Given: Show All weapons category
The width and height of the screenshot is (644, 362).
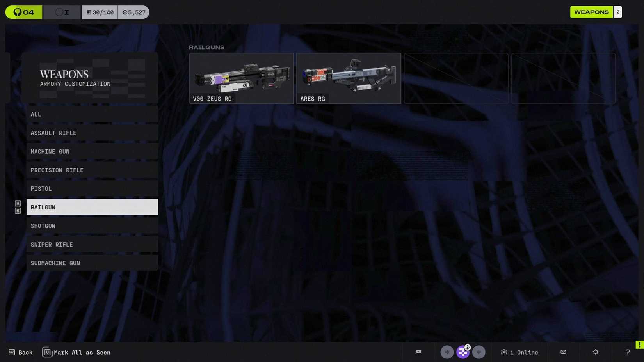Looking at the screenshot, I should tap(92, 114).
